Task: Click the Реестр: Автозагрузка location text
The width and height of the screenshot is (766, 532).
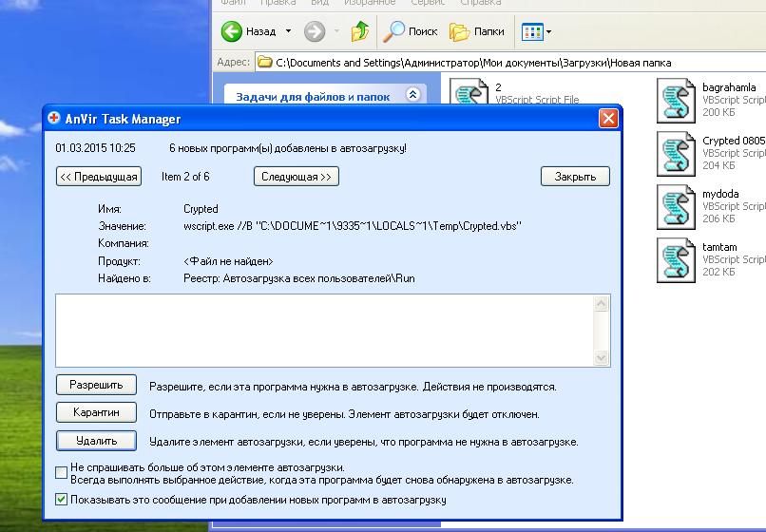Action: 299,278
